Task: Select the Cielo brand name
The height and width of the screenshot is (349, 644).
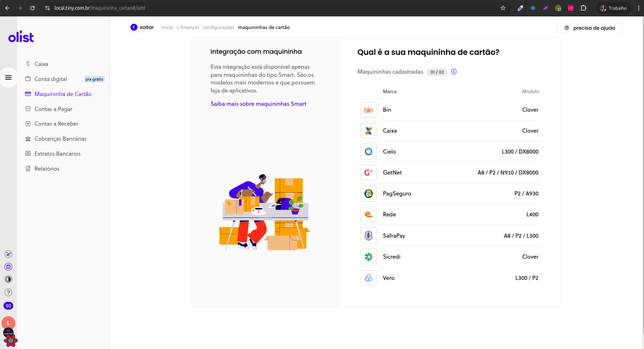Action: (x=389, y=151)
